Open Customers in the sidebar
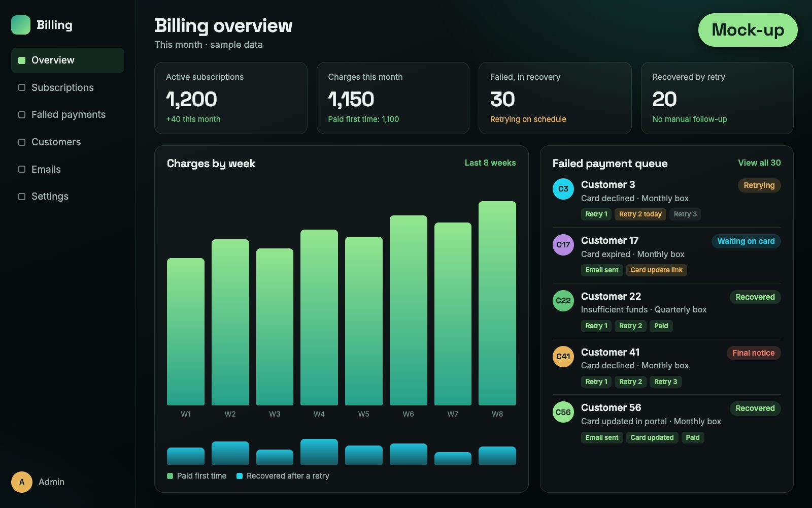The width and height of the screenshot is (812, 508). coord(67,142)
